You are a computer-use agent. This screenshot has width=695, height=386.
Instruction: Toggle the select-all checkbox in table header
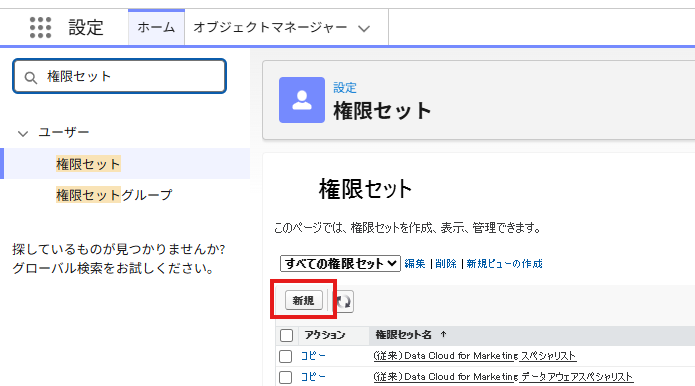[x=286, y=335]
